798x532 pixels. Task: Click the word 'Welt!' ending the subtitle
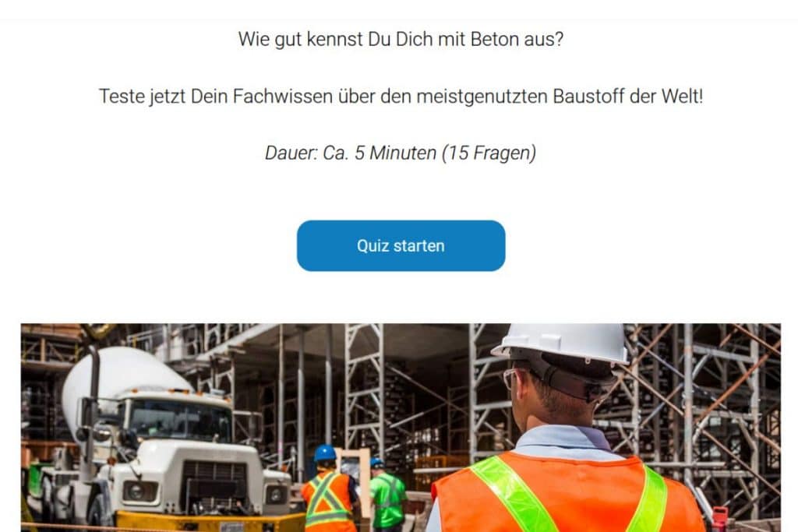coord(682,96)
